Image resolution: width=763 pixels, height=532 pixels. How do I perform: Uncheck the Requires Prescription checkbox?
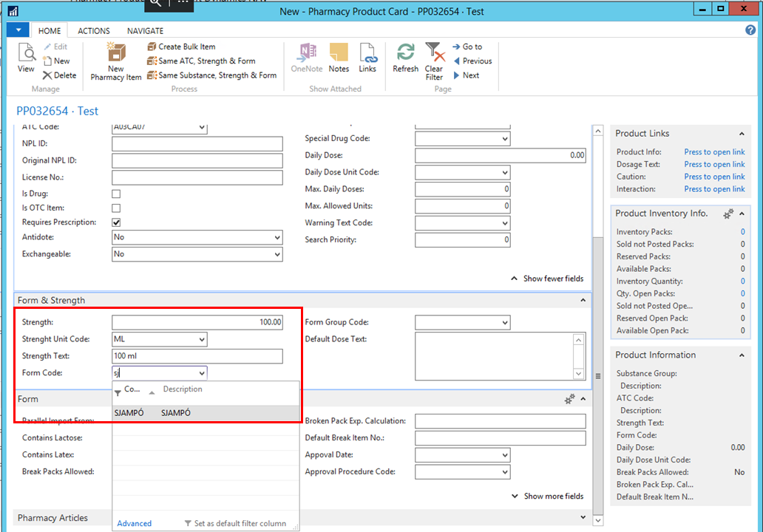coord(116,222)
